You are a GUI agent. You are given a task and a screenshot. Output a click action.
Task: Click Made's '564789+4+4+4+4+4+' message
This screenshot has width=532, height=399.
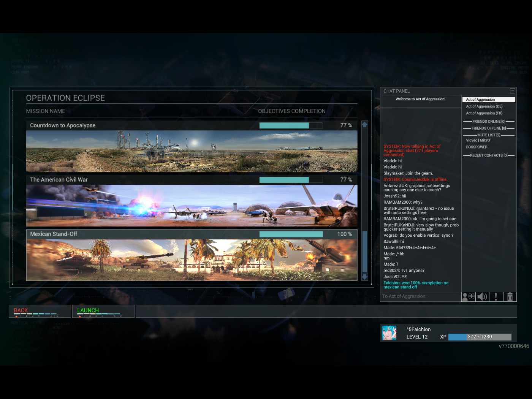410,248
